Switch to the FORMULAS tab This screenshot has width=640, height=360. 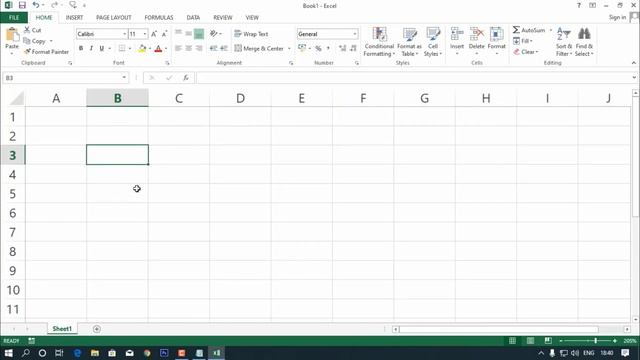click(159, 18)
